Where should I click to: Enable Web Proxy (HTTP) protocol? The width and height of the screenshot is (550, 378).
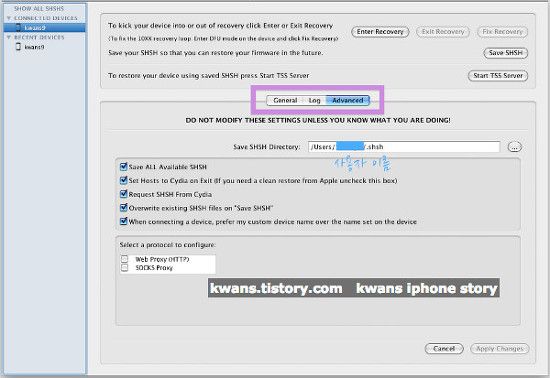tap(125, 259)
